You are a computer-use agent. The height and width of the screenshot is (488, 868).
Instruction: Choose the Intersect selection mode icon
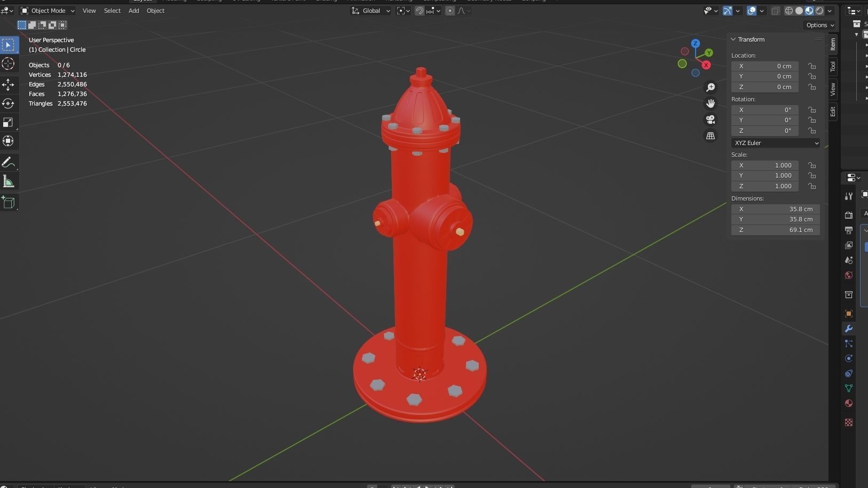(62, 25)
